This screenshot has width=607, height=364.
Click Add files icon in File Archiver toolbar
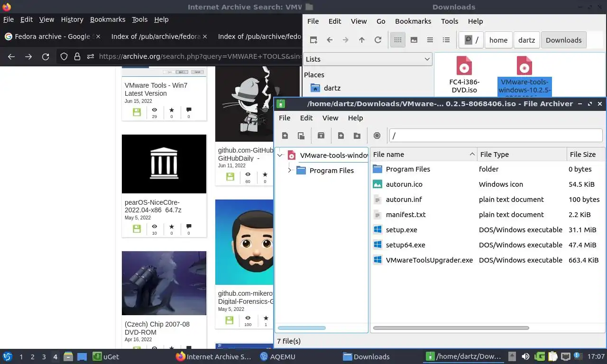341,136
